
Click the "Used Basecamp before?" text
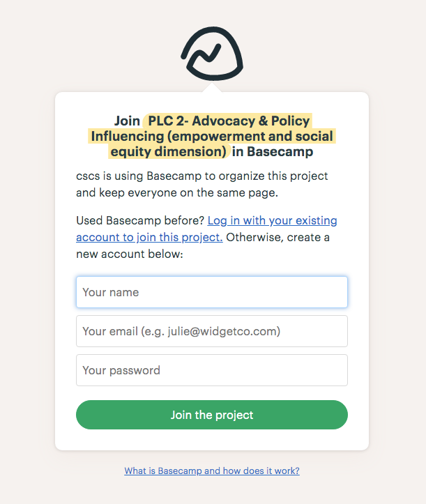pyautogui.click(x=140, y=220)
